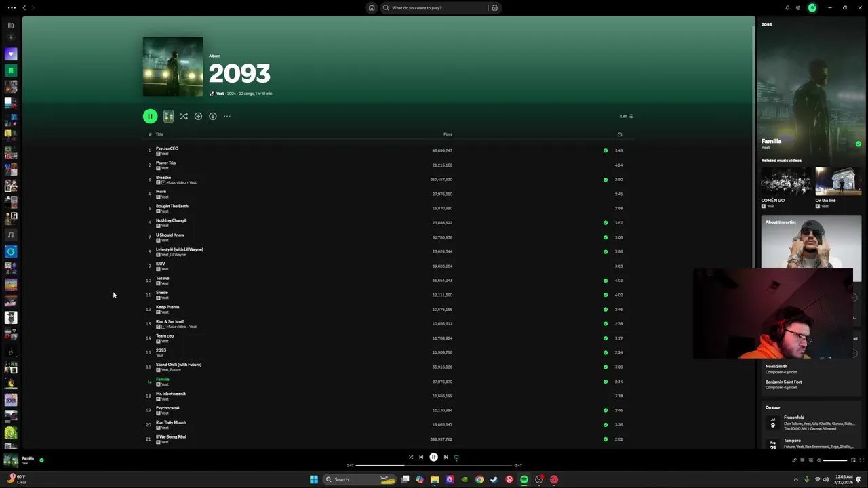This screenshot has width=868, height=488.
Task: Pause the 2093 album with the green button
Action: pyautogui.click(x=150, y=117)
